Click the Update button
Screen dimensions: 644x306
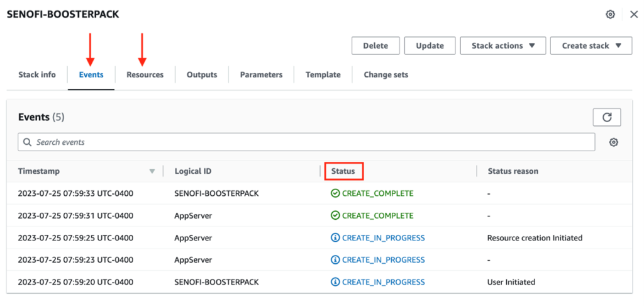click(x=430, y=46)
